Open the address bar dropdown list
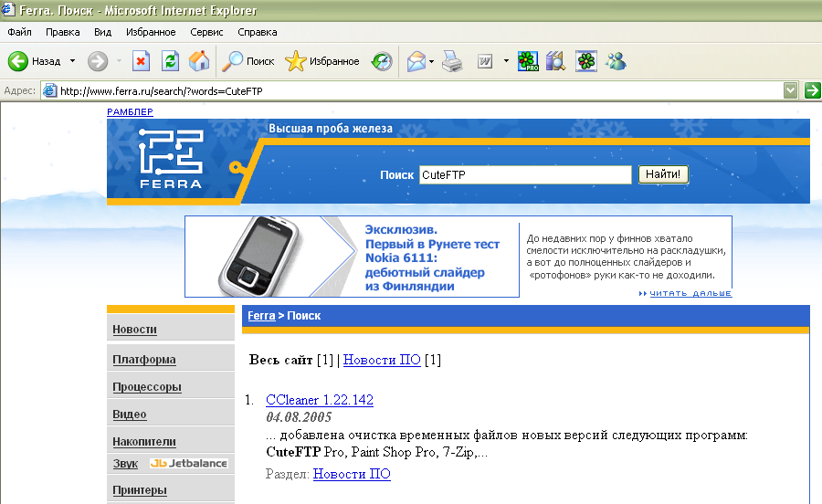 click(x=791, y=90)
